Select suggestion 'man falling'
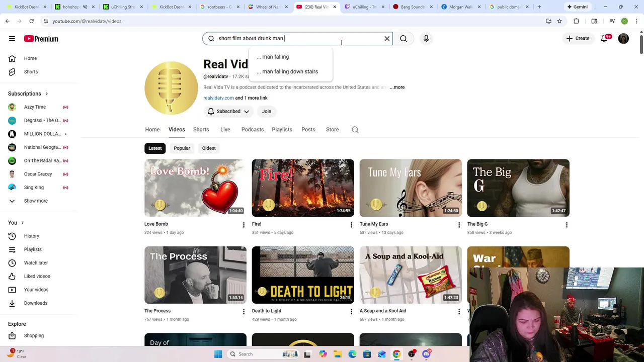This screenshot has width=644, height=362. (x=291, y=57)
